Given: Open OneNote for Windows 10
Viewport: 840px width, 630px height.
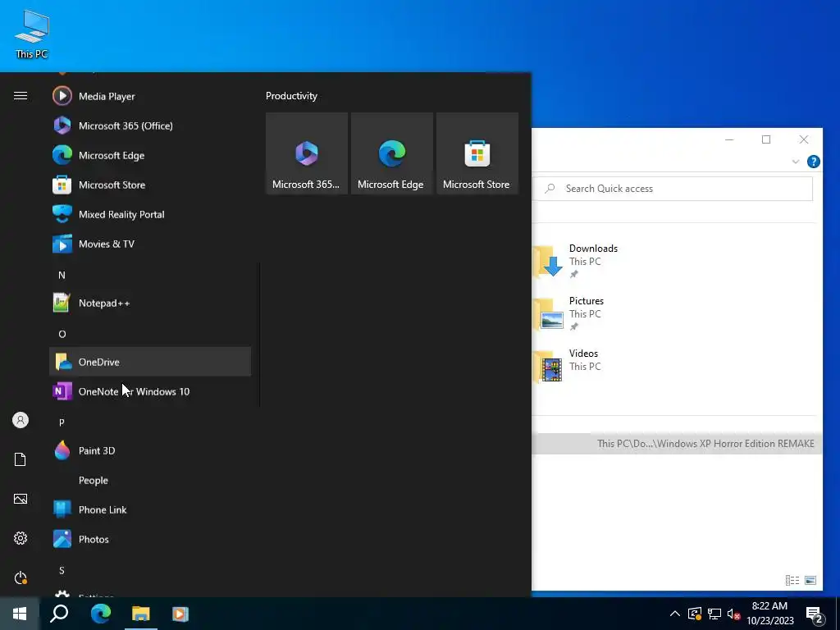Looking at the screenshot, I should 150,391.
